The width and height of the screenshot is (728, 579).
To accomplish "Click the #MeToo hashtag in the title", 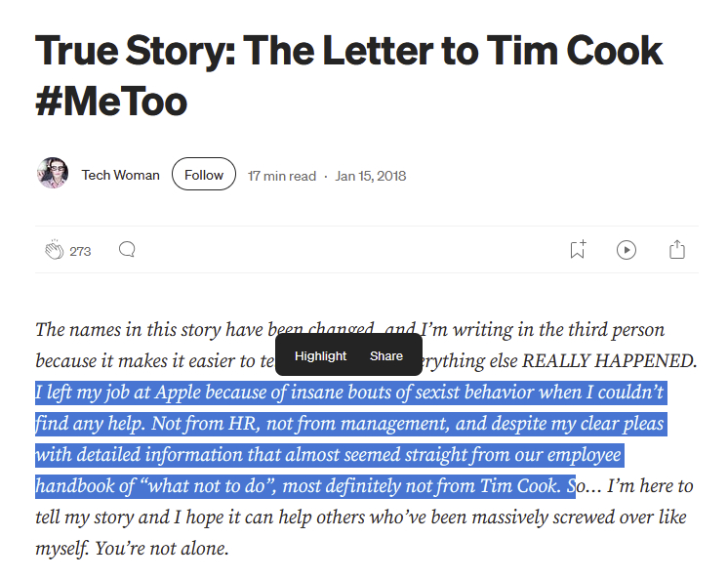I will [111, 102].
